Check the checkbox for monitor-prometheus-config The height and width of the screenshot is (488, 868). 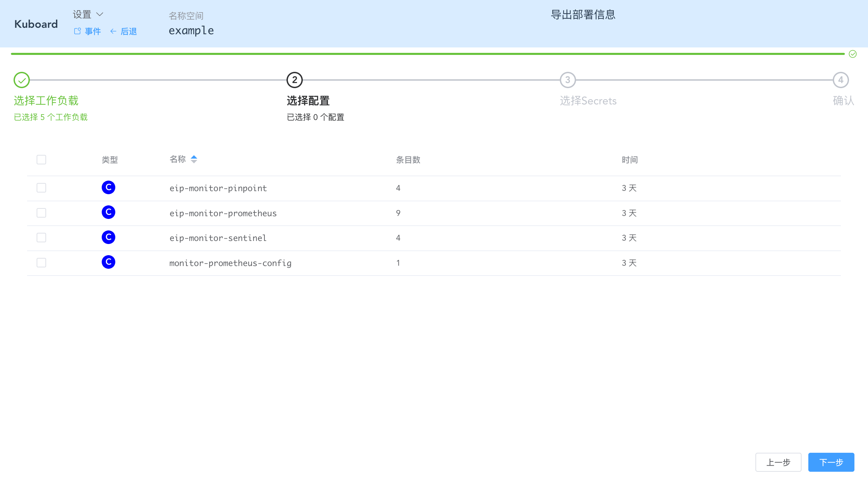coord(41,263)
